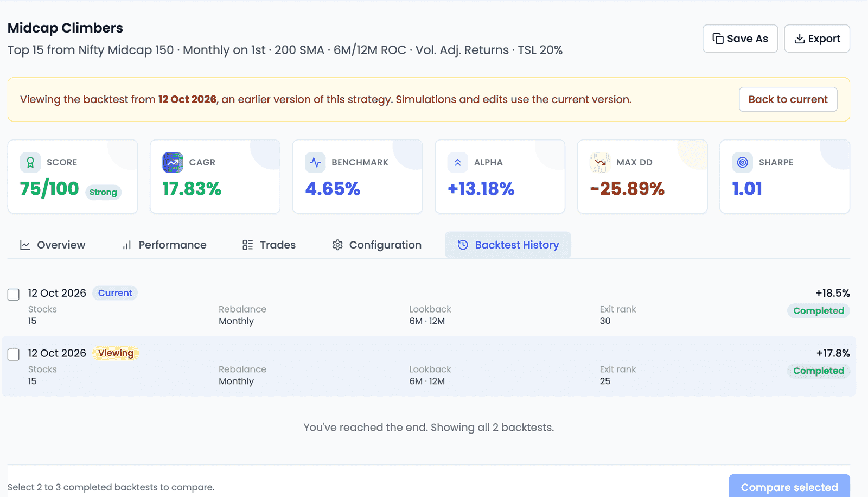Click the +18.5% return figure
Image resolution: width=868 pixels, height=497 pixels.
(x=833, y=293)
